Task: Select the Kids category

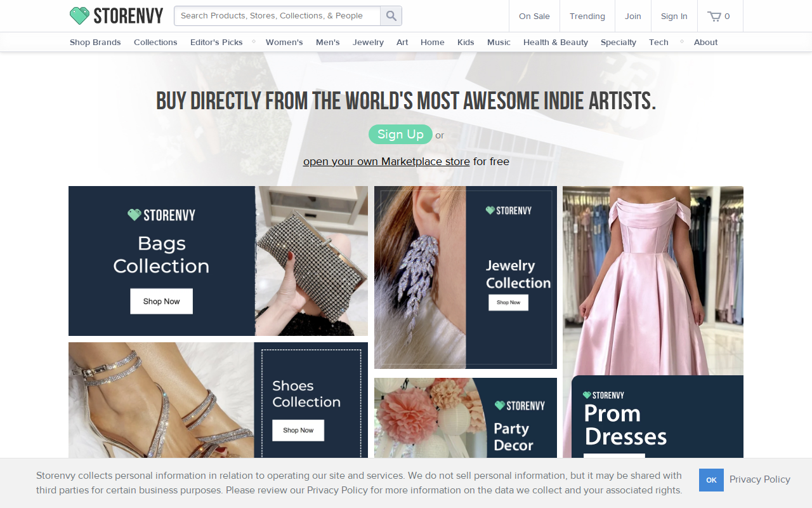Action: coord(466,42)
